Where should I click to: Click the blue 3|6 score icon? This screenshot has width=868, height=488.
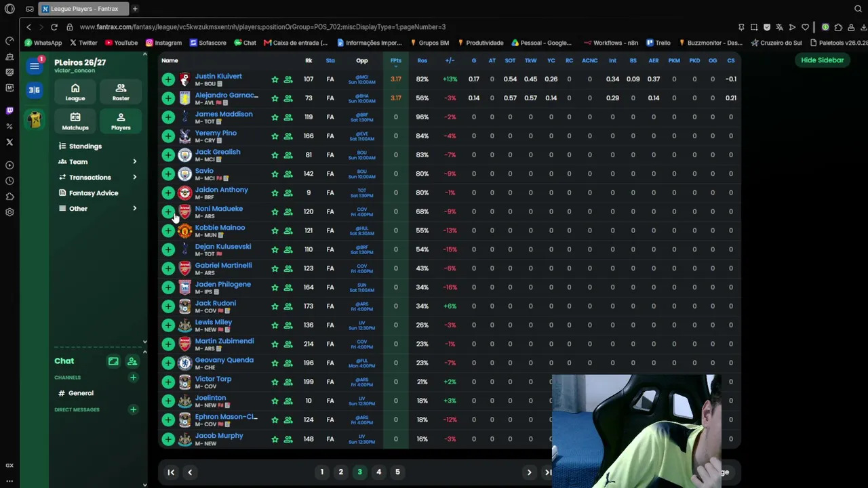[35, 90]
